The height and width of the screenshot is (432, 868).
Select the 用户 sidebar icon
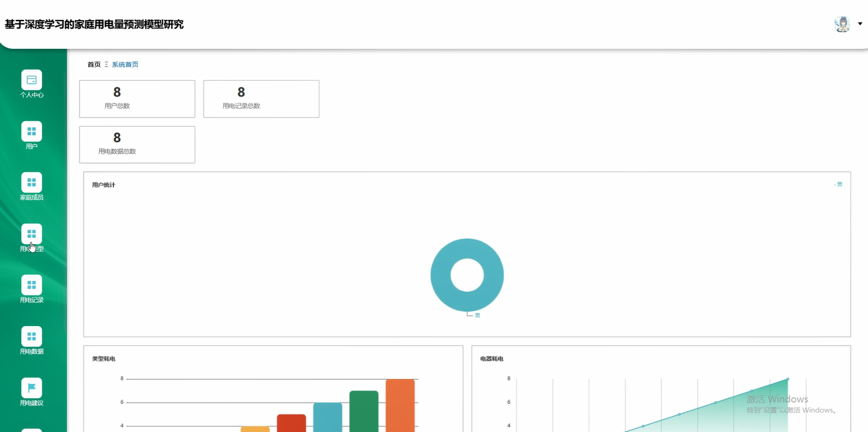pyautogui.click(x=32, y=131)
